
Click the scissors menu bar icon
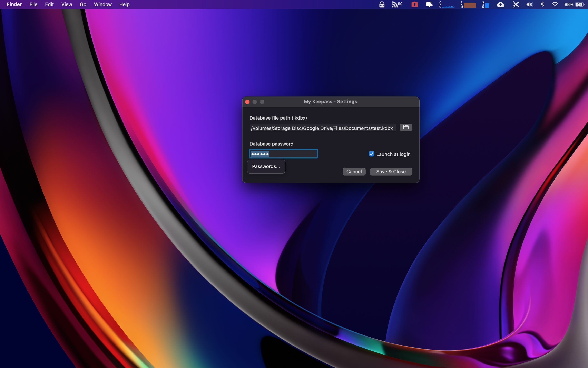coord(516,4)
